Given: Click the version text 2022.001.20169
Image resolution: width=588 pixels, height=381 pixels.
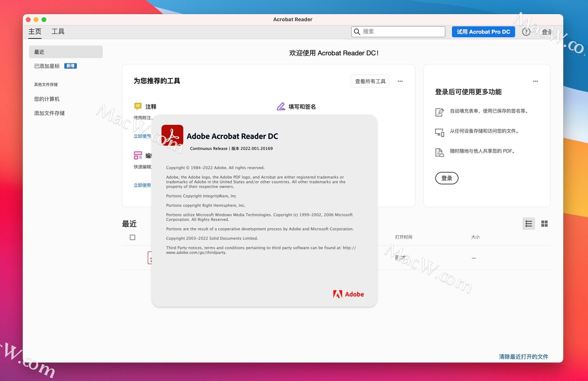Looking at the screenshot, I should (256, 148).
